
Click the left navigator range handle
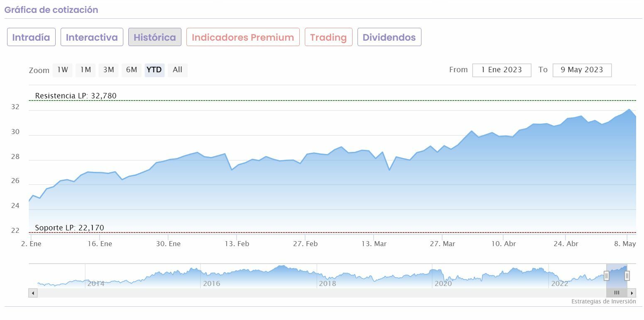pyautogui.click(x=606, y=276)
